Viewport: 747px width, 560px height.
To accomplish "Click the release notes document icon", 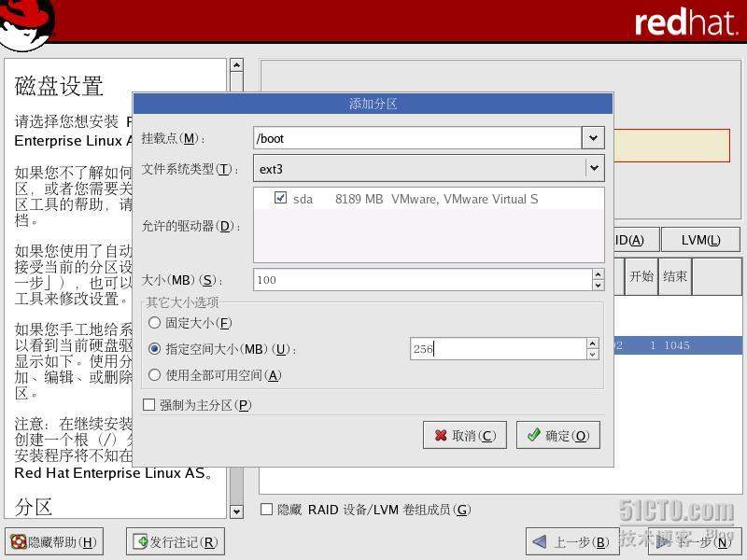I will point(141,541).
